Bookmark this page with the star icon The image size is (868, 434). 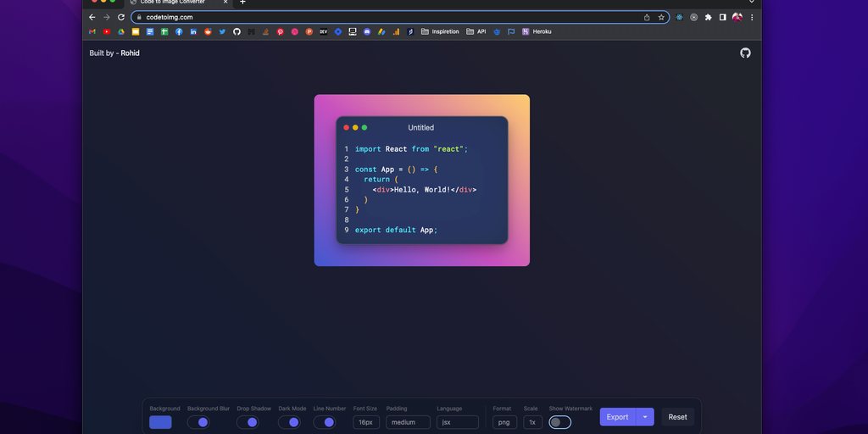coord(660,17)
